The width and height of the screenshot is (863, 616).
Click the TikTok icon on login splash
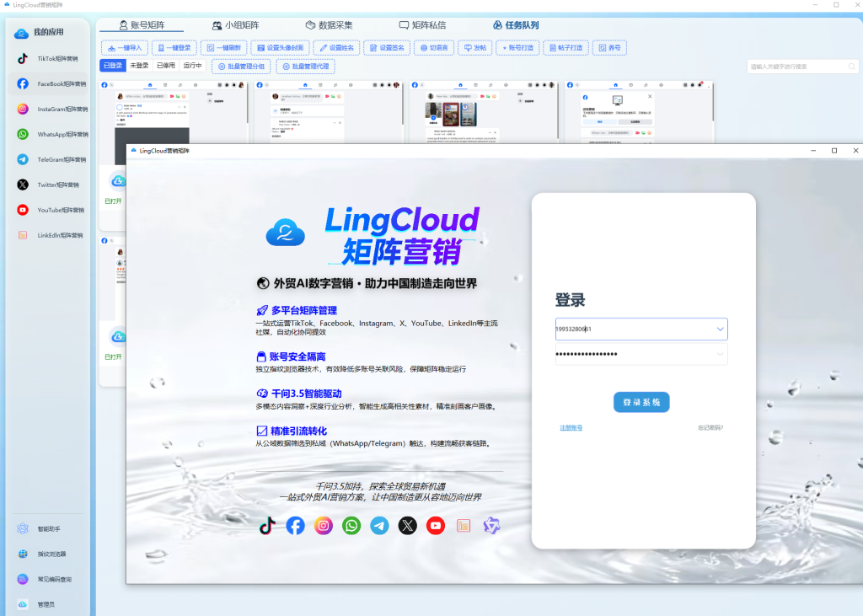point(267,526)
